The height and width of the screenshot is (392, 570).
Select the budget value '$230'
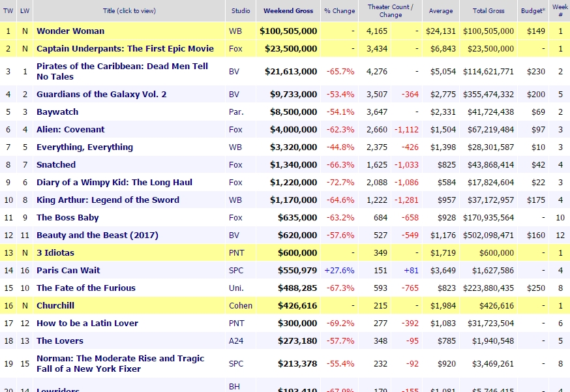[x=536, y=72]
